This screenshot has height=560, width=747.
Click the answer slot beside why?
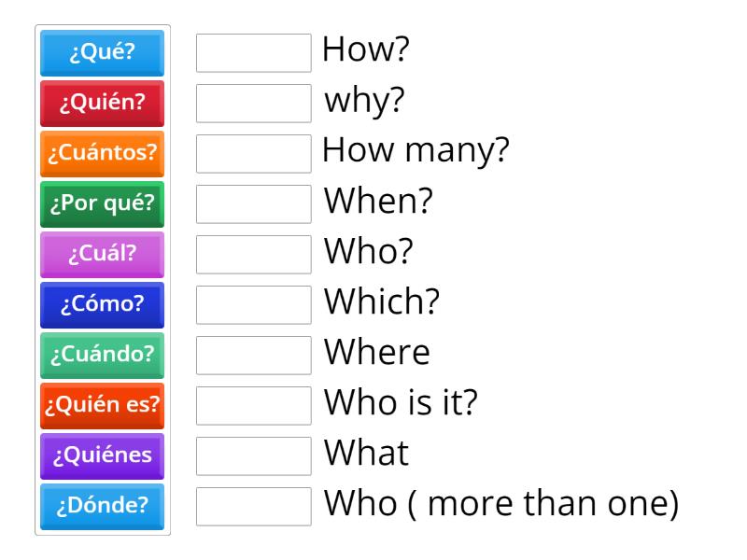pyautogui.click(x=253, y=104)
